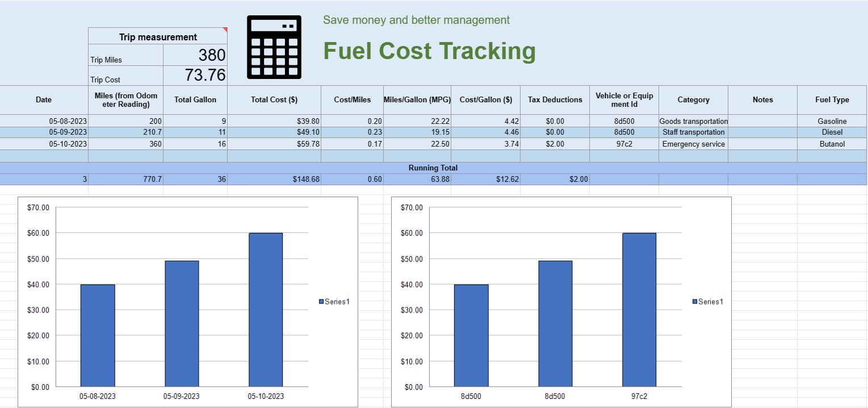Click the red comment marker on Trip measurement header
The width and height of the screenshot is (868, 408).
(x=225, y=28)
